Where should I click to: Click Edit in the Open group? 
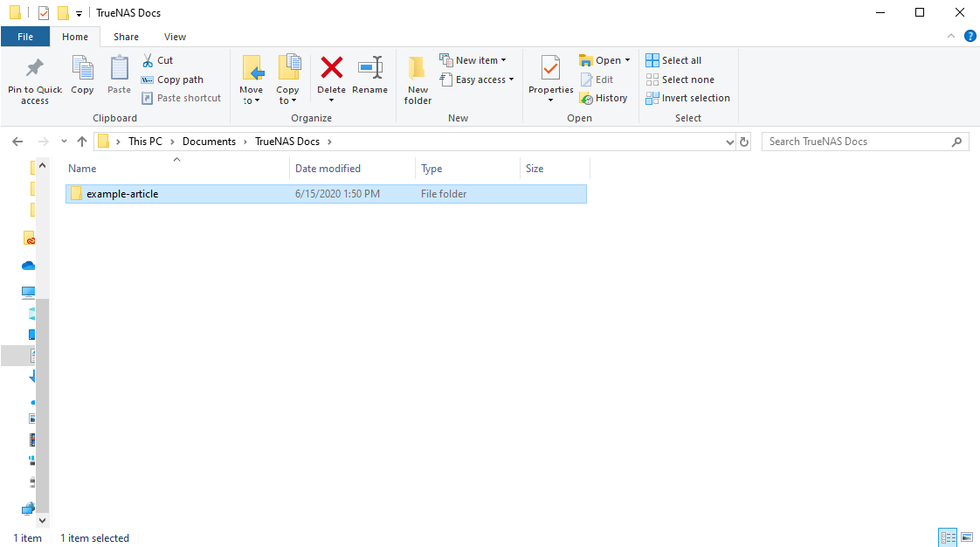[597, 80]
